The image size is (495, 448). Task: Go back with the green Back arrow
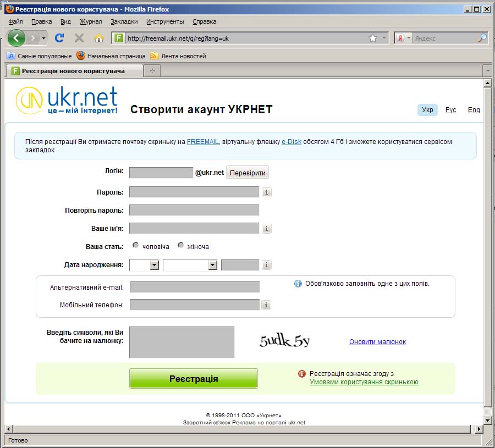coord(16,38)
